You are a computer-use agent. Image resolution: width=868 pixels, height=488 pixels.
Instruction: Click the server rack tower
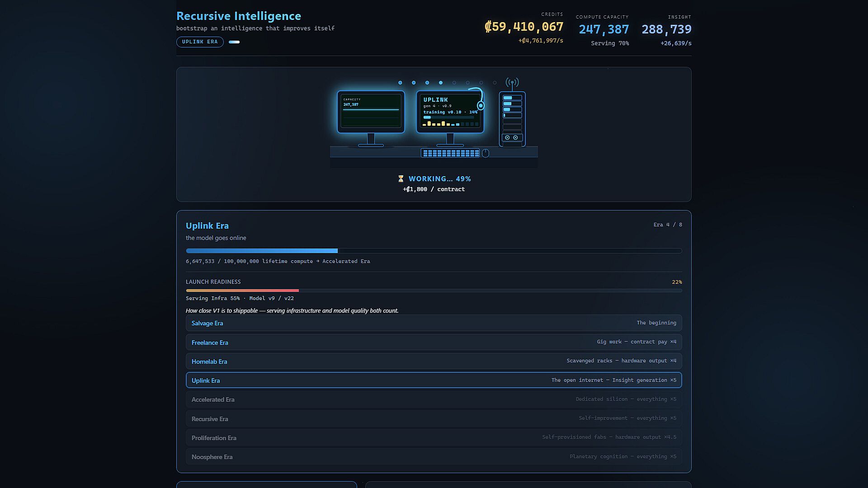pyautogui.click(x=512, y=119)
